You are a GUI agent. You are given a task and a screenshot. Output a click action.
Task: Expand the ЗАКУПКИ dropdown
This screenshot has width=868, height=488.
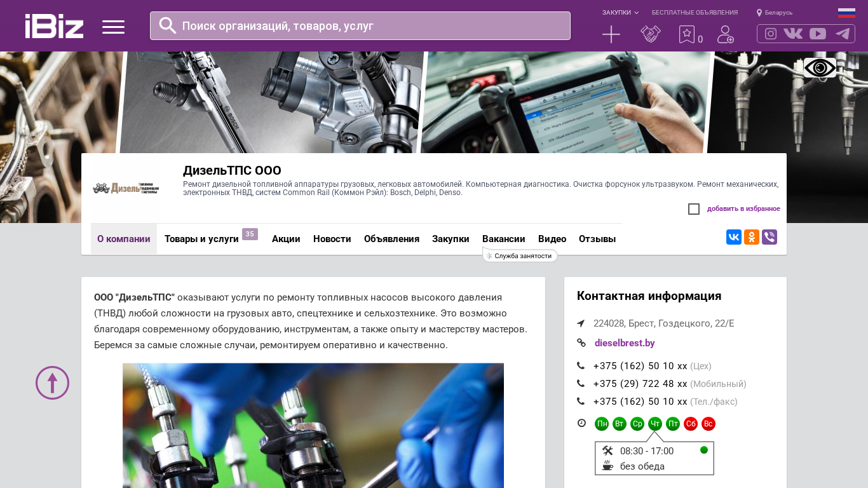(620, 13)
